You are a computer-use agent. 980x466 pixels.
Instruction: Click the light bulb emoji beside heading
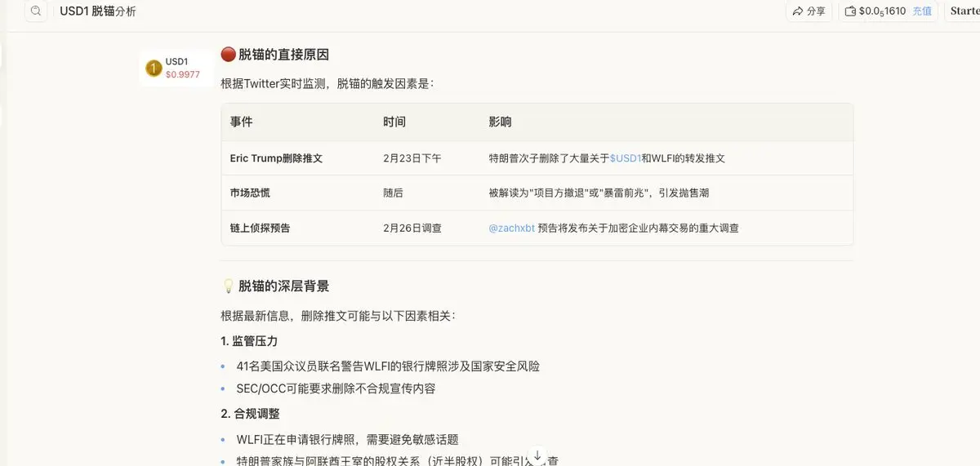228,286
